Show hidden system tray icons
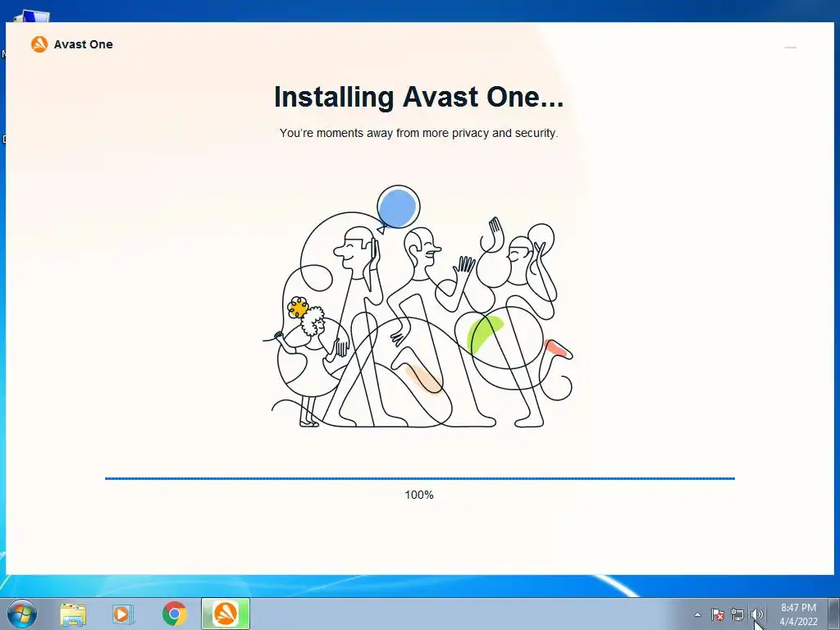This screenshot has width=840, height=630. tap(697, 614)
